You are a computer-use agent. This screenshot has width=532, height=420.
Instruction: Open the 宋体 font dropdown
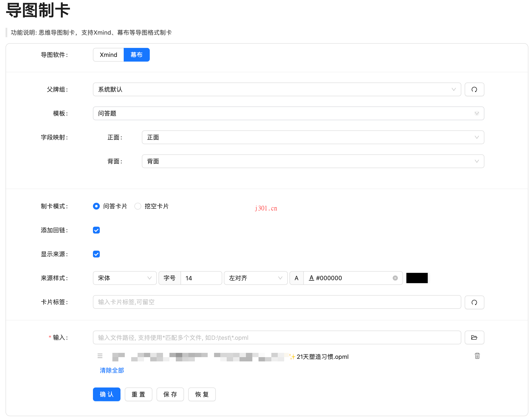pos(125,278)
